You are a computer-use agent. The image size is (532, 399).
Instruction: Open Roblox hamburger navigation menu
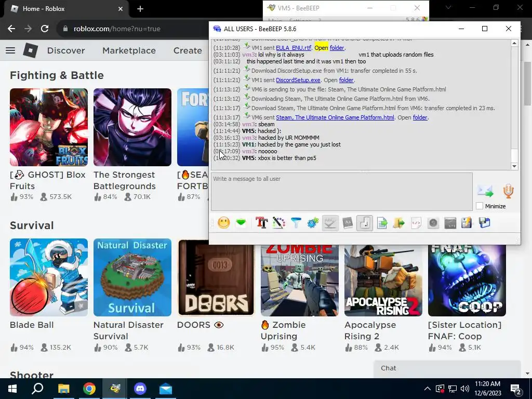(x=10, y=50)
